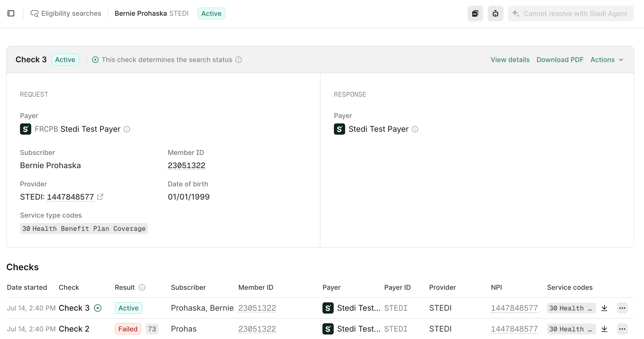Click the 30 Health Benefit Plan Coverage tag

[x=84, y=228]
